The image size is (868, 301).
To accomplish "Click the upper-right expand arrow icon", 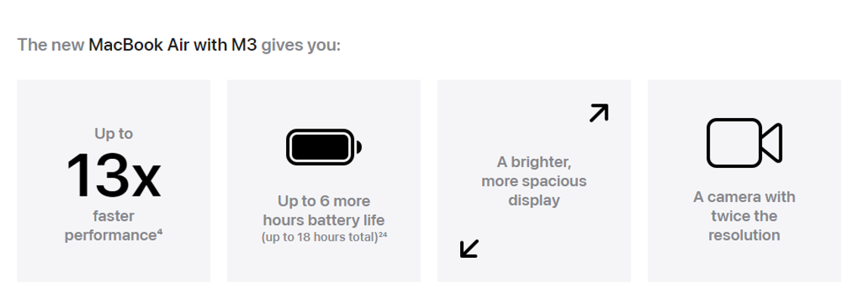I will 599,113.
